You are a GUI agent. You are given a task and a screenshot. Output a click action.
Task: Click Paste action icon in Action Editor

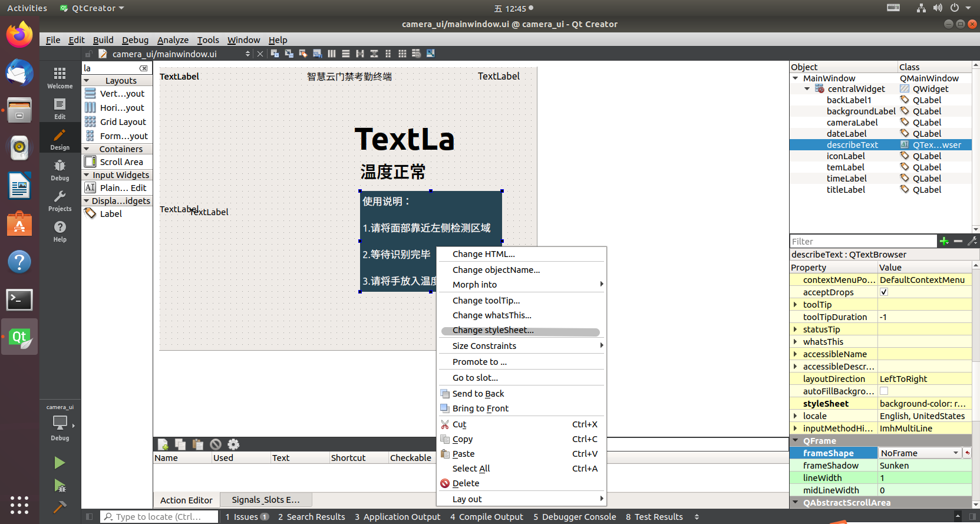coord(198,444)
